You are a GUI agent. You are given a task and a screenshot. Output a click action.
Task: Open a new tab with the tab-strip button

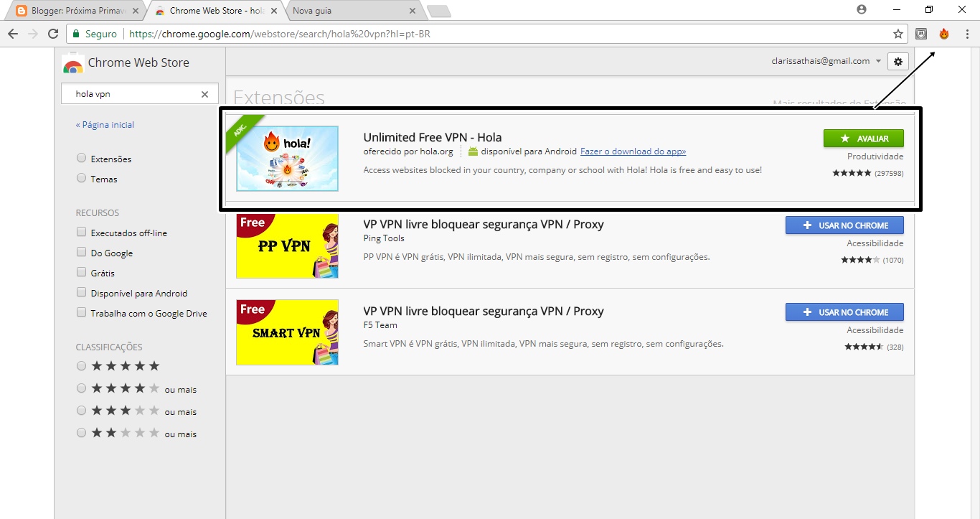coord(438,11)
